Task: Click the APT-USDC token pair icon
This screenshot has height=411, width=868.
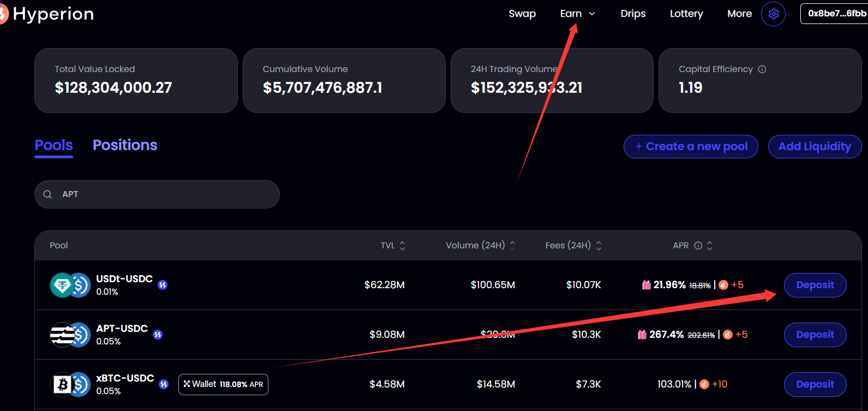Action: click(x=70, y=335)
